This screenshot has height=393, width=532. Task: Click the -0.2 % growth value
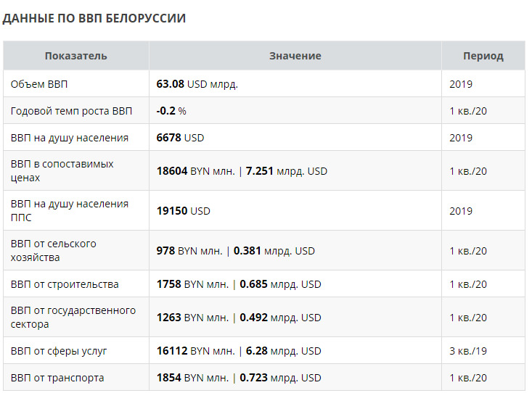click(x=171, y=111)
